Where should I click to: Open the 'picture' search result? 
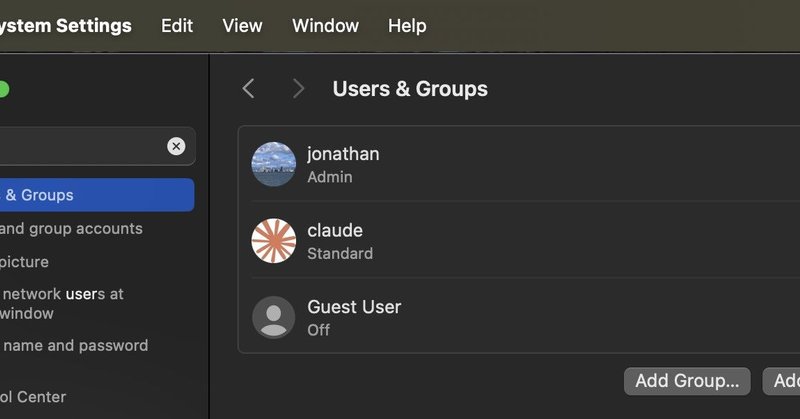(x=24, y=262)
